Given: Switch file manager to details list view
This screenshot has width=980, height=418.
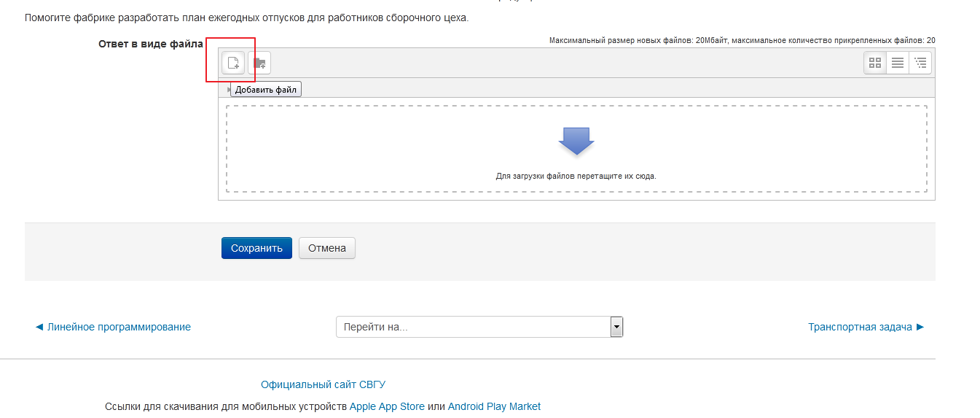Looking at the screenshot, I should click(898, 63).
